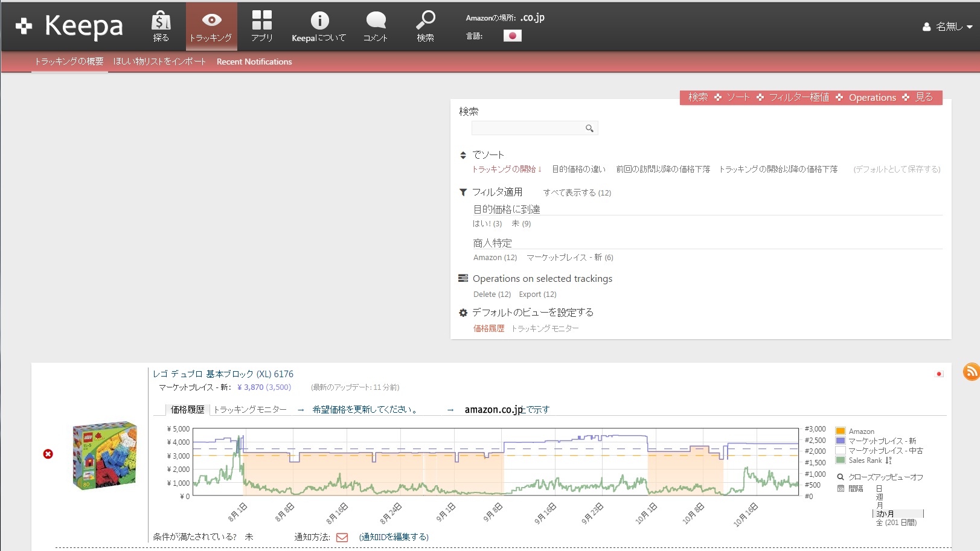Click 通知IDを編集する link
The height and width of the screenshot is (551, 980).
click(394, 537)
